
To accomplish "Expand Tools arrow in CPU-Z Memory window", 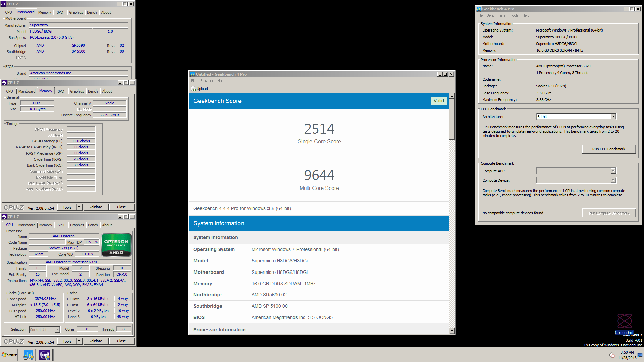I will pyautogui.click(x=79, y=207).
